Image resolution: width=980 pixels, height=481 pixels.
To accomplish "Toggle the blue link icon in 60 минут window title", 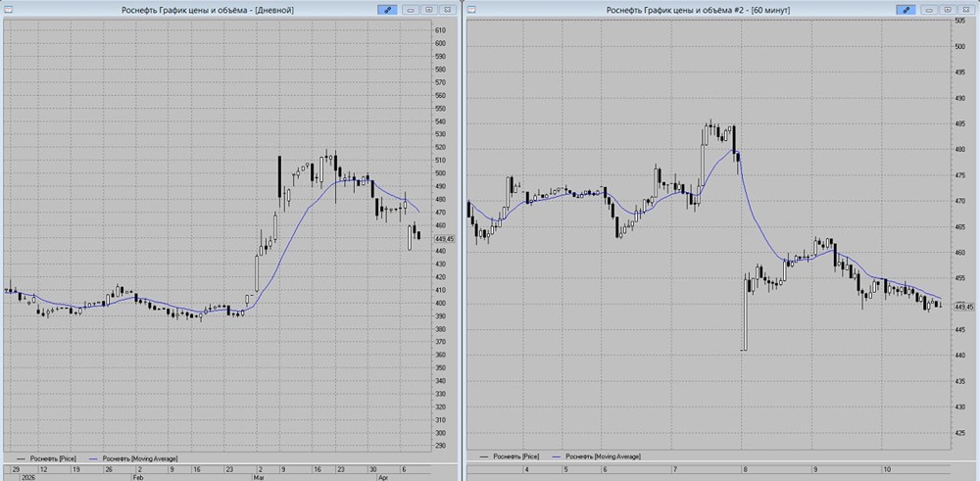I will 906,10.
